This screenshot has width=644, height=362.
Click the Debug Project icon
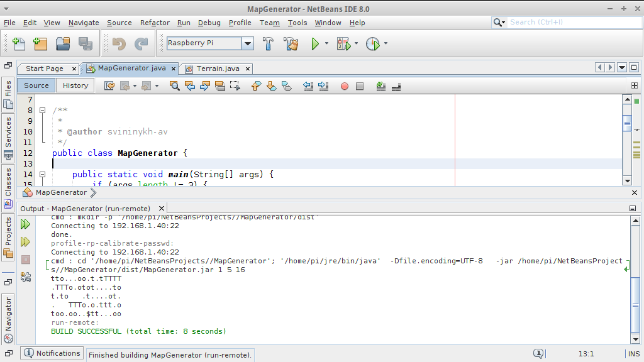[x=345, y=43]
